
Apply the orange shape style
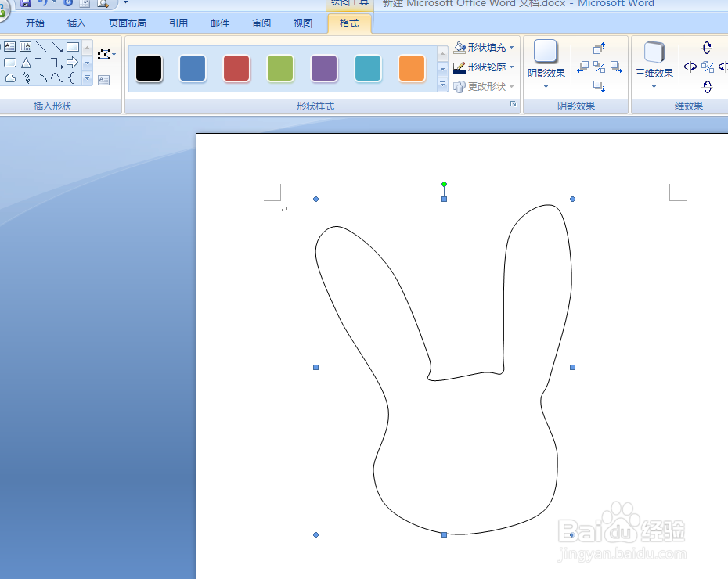point(412,68)
